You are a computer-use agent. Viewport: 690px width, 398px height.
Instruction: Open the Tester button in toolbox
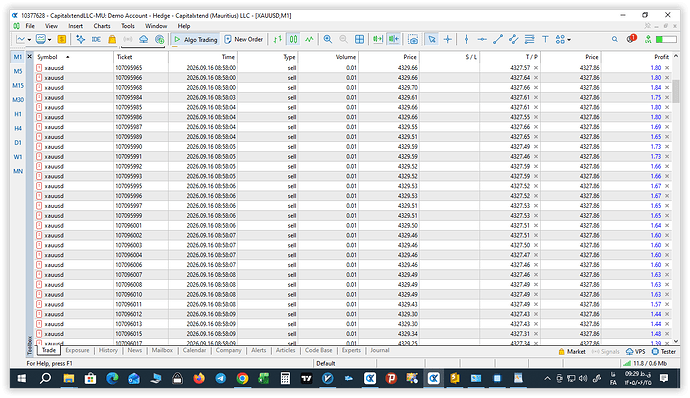click(664, 351)
